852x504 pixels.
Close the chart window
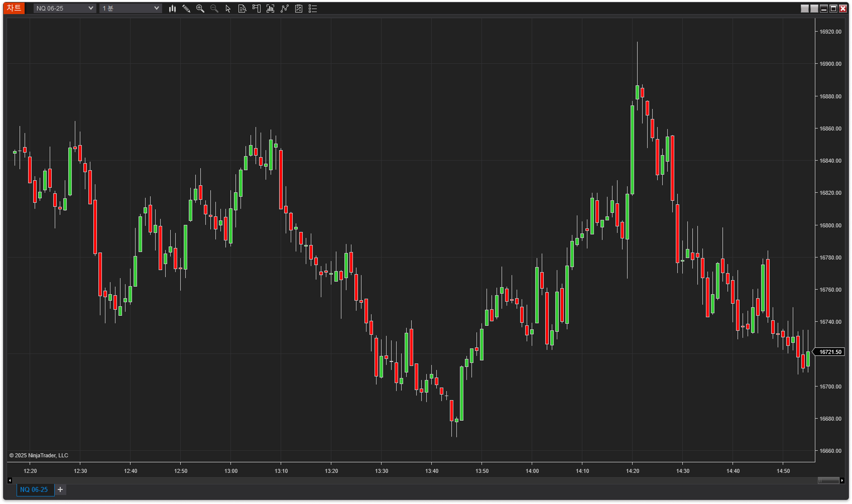pyautogui.click(x=843, y=9)
